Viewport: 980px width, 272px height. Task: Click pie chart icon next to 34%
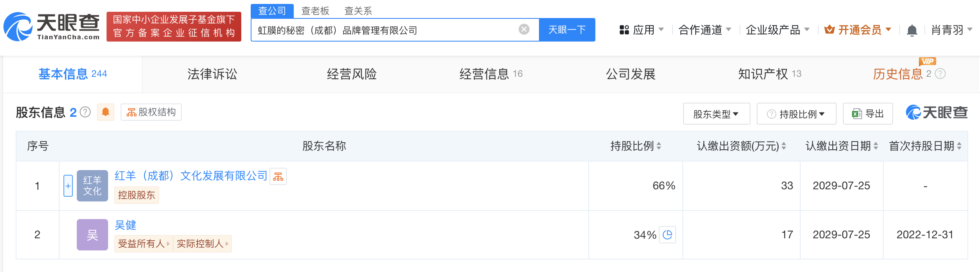(x=667, y=235)
